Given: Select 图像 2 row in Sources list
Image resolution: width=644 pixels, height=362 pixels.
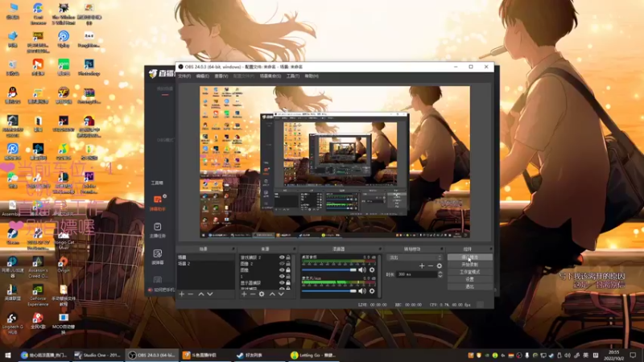Looking at the screenshot, I should [265, 264].
